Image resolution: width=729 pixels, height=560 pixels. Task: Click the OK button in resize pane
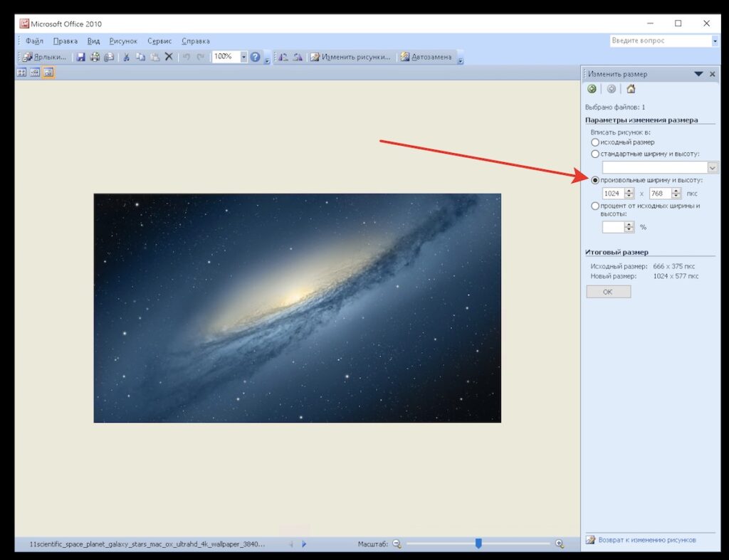[608, 292]
